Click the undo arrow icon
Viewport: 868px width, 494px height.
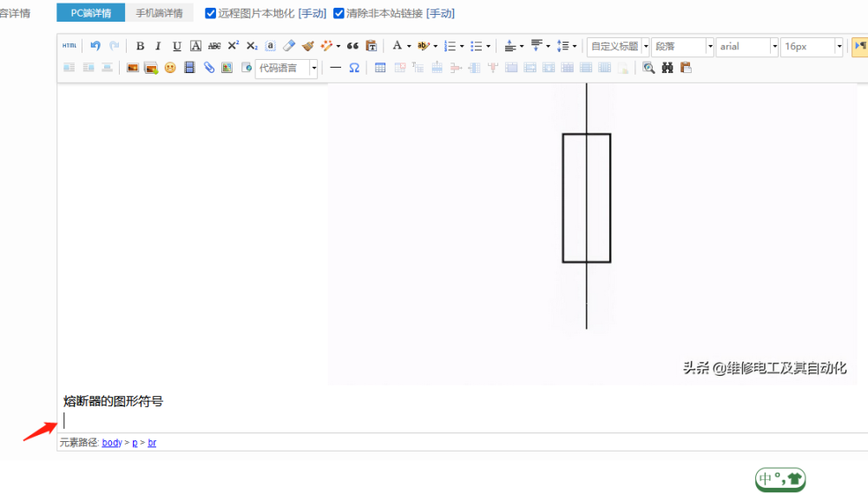click(95, 46)
